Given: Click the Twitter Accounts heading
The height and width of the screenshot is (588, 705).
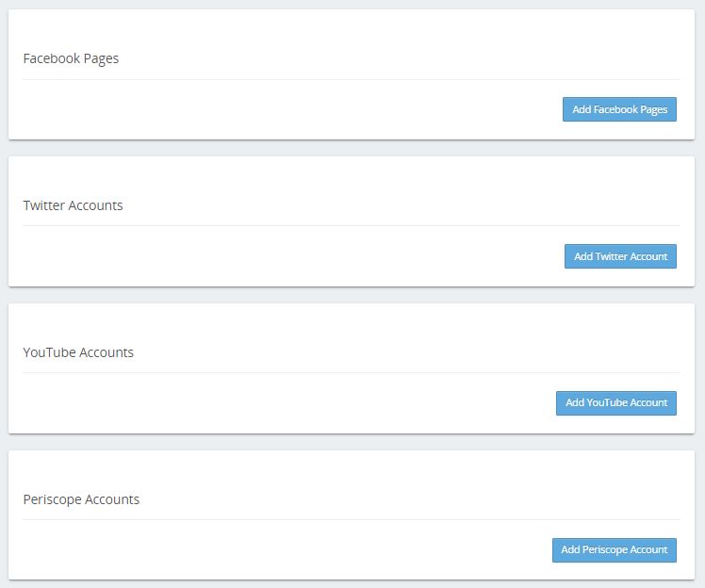Looking at the screenshot, I should pyautogui.click(x=73, y=205).
